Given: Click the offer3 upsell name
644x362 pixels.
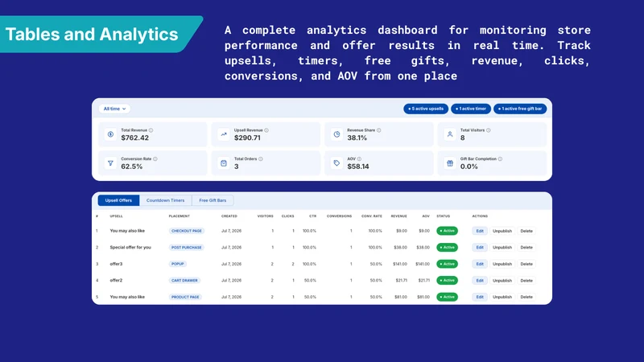Looking at the screenshot, I should click(x=116, y=264).
